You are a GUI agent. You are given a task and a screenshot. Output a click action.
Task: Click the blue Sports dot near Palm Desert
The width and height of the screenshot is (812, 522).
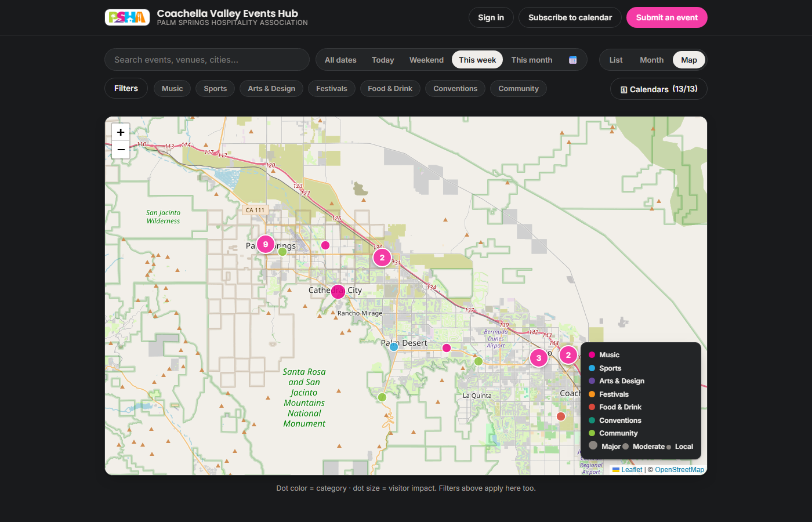[x=394, y=347]
